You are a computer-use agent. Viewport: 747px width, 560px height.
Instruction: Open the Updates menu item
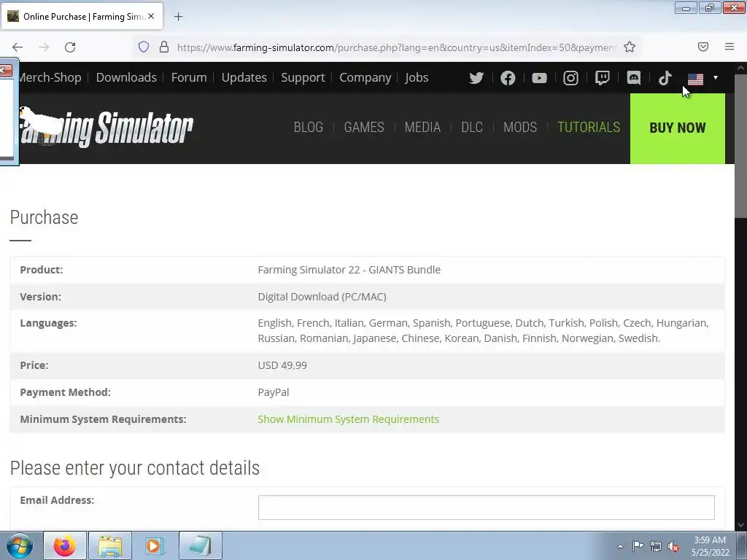244,77
